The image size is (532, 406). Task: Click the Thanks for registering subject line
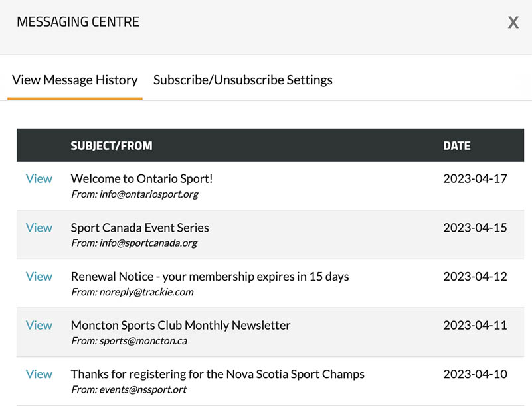[217, 374]
